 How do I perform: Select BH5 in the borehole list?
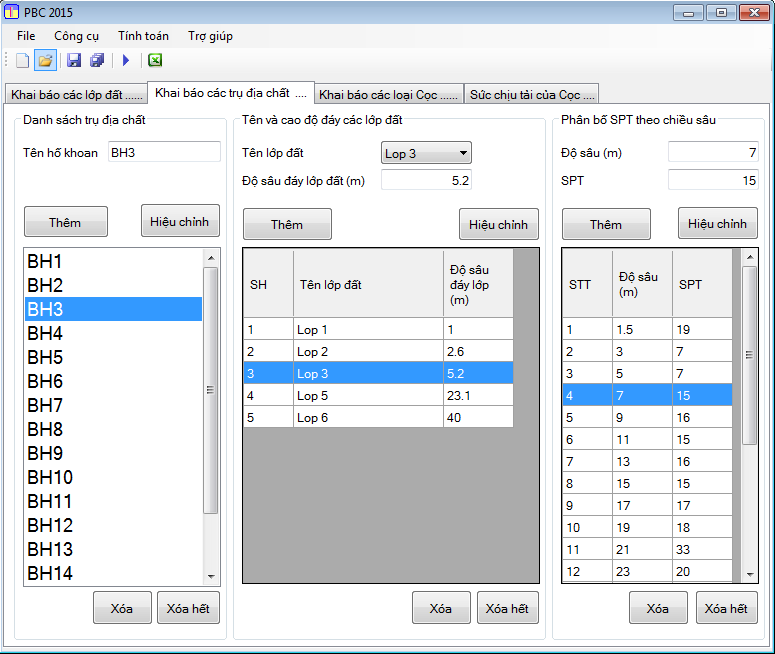coord(113,357)
